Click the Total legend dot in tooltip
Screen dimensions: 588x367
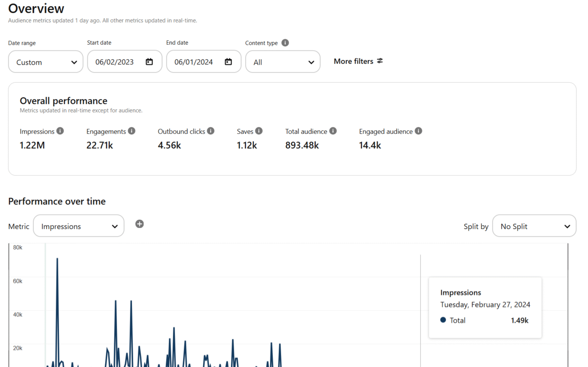click(x=443, y=320)
